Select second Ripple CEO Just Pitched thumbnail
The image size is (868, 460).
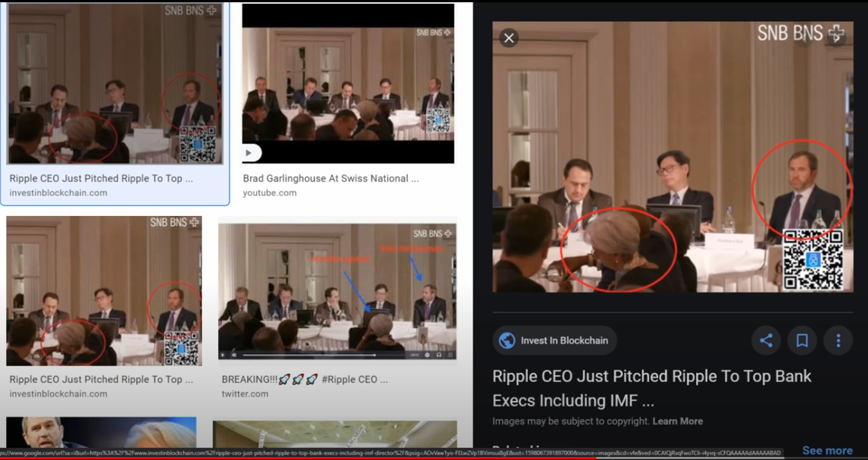click(x=104, y=291)
